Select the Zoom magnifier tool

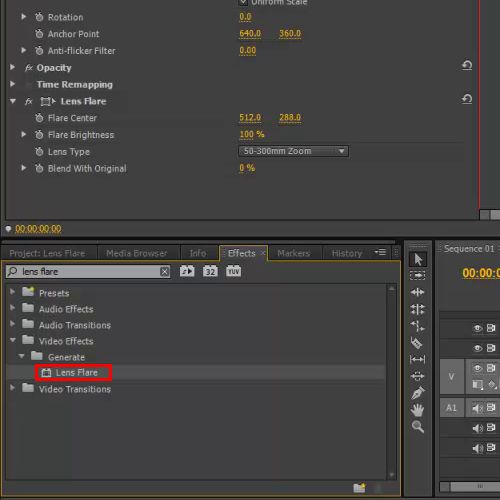pyautogui.click(x=418, y=426)
